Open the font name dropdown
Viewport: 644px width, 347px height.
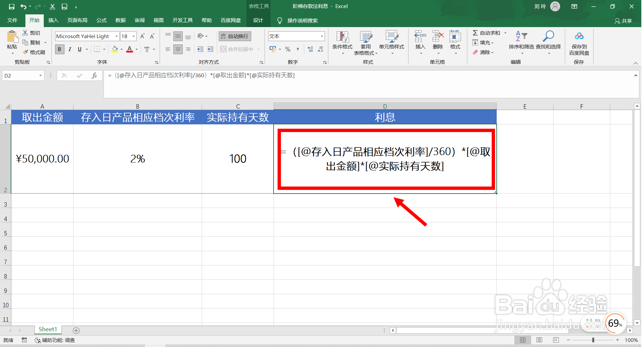point(116,36)
